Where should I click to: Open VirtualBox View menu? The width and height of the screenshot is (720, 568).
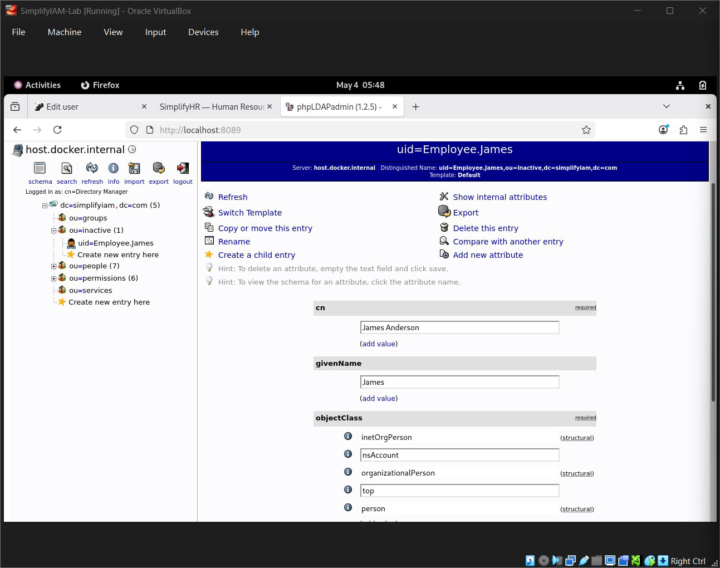point(113,32)
